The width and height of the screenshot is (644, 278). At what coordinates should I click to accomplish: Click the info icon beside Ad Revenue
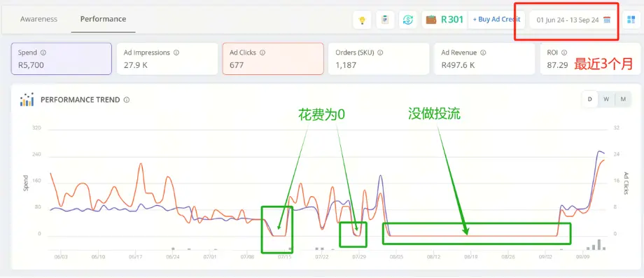[x=483, y=53]
